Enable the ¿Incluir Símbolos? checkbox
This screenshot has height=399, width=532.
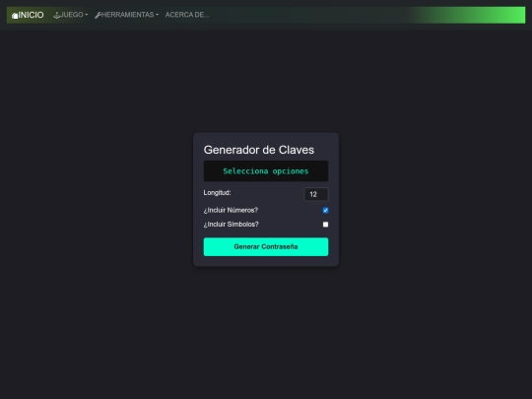coord(326,225)
